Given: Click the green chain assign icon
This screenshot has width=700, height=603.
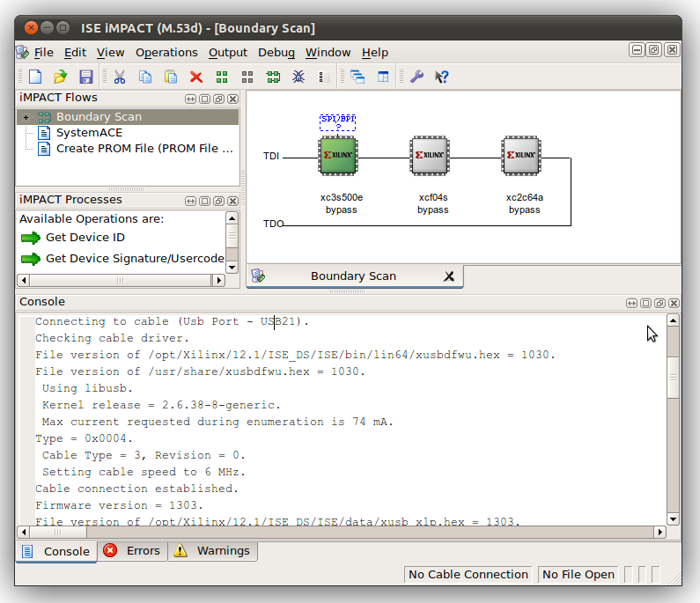Looking at the screenshot, I should click(273, 77).
